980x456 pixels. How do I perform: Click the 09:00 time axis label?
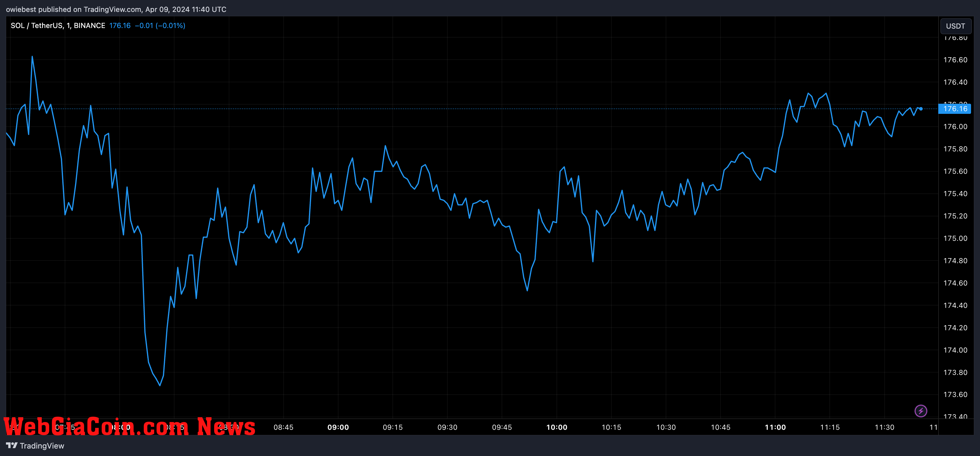(338, 427)
